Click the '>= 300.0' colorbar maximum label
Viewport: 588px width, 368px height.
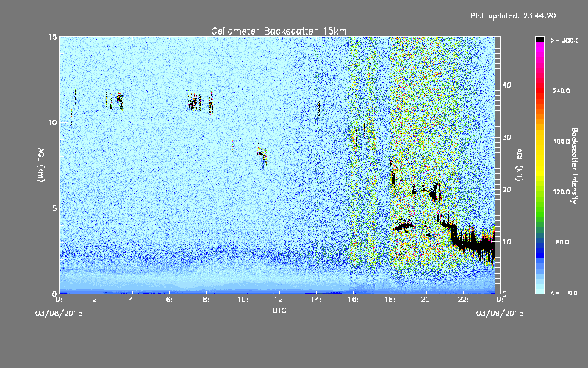564,40
